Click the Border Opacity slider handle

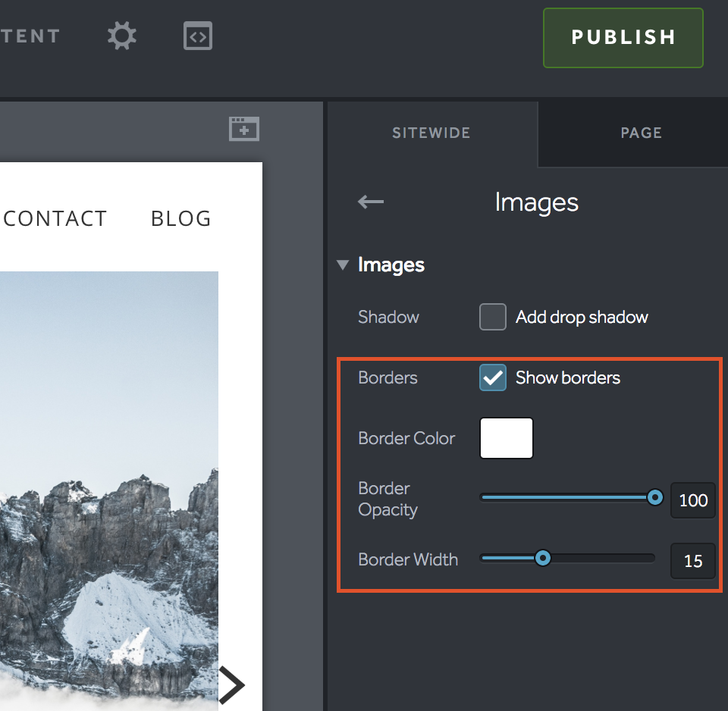[x=655, y=497]
